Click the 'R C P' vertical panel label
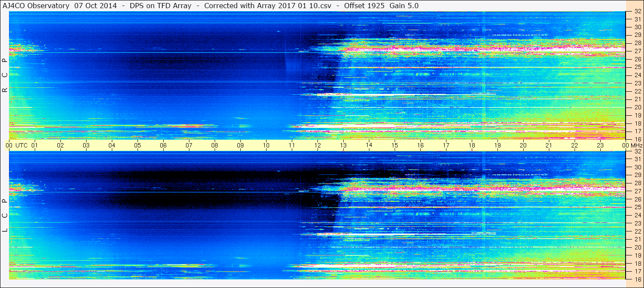The width and height of the screenshot is (644, 288). tap(5, 75)
